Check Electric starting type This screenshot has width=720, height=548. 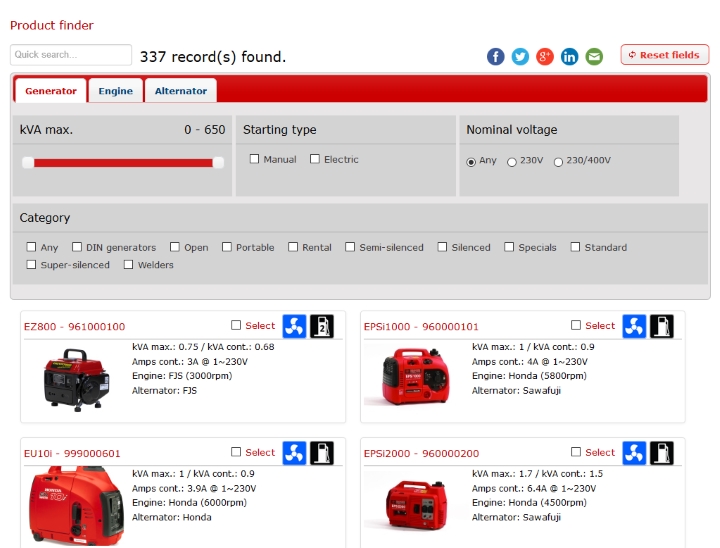[x=315, y=159]
